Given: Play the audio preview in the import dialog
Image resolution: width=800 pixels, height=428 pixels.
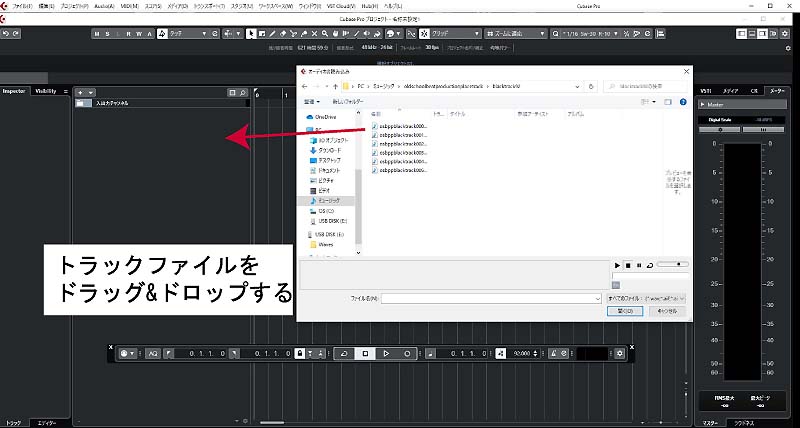Looking at the screenshot, I should (618, 265).
